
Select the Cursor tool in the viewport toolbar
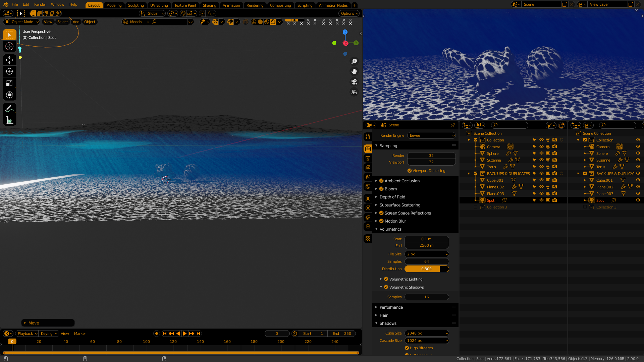point(9,47)
